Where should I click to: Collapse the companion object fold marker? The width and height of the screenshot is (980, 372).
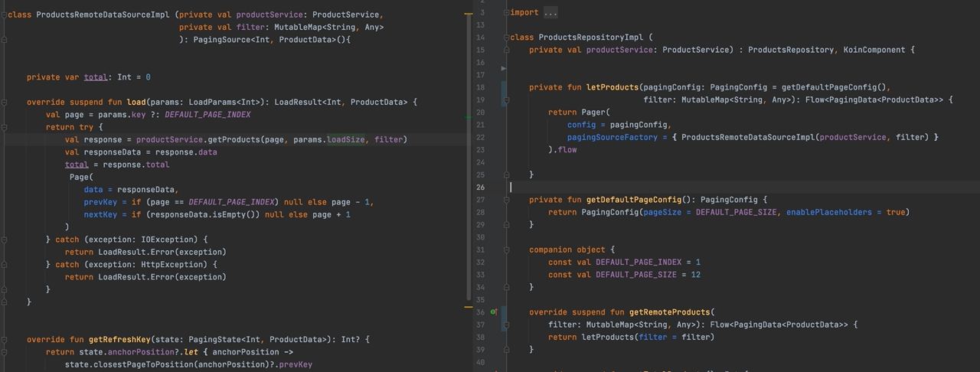tap(506, 250)
